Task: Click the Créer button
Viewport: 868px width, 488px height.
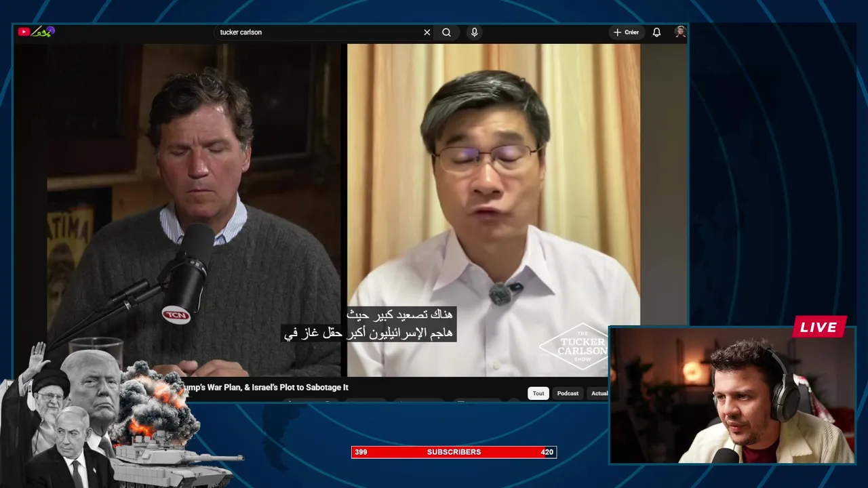Action: pyautogui.click(x=627, y=32)
